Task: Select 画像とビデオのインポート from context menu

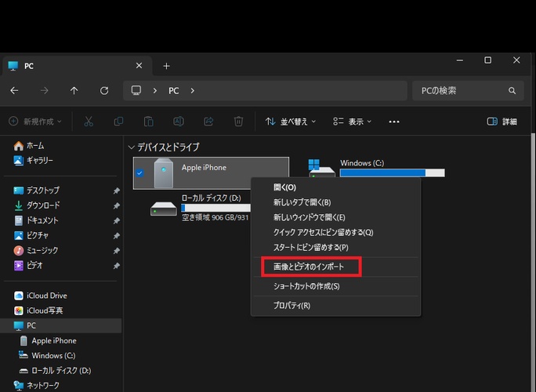Action: [309, 267]
